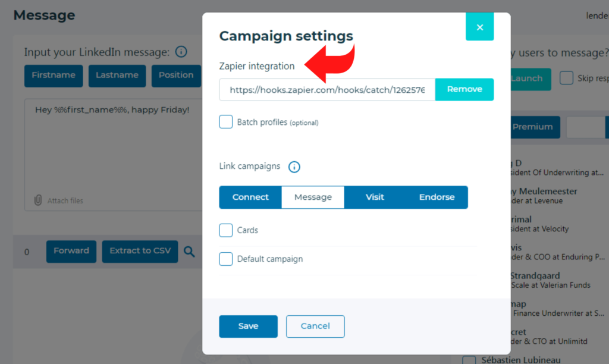609x364 pixels.
Task: Check the Cards checkbox
Action: (225, 230)
